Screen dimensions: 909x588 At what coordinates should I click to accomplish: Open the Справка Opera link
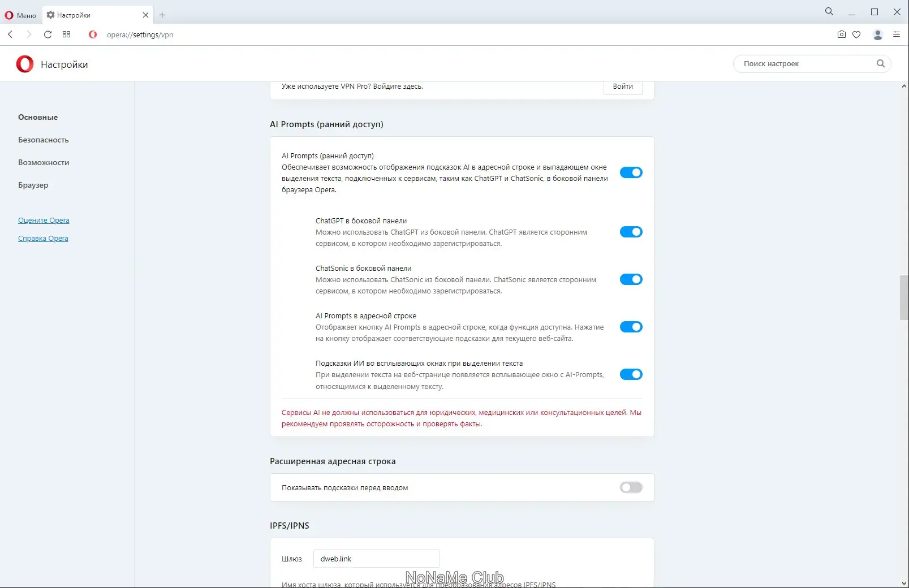click(x=43, y=238)
